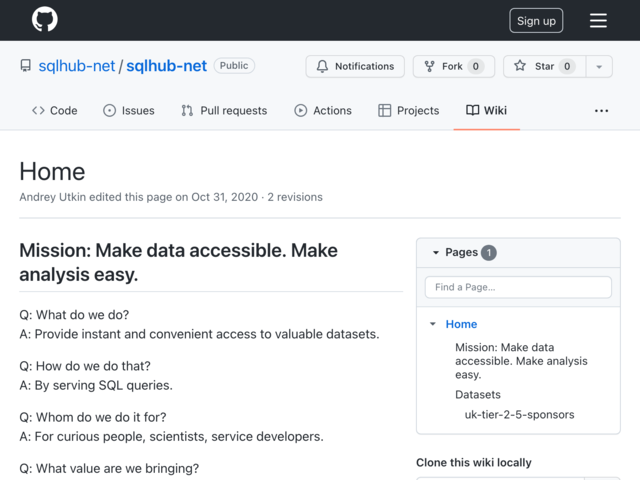Click the Notifications bell button
Image resolution: width=640 pixels, height=480 pixels.
(x=355, y=66)
